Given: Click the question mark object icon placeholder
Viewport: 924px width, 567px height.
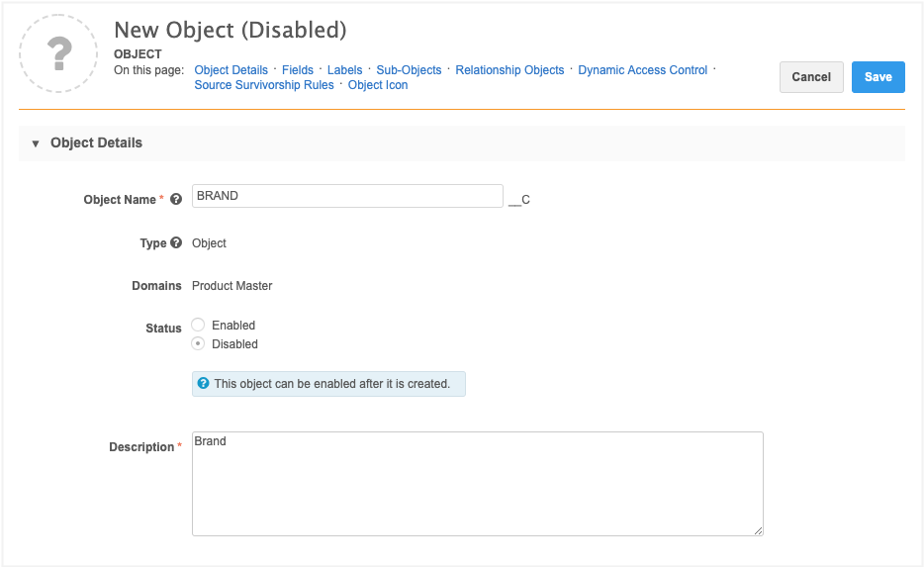Looking at the screenshot, I should pyautogui.click(x=58, y=53).
